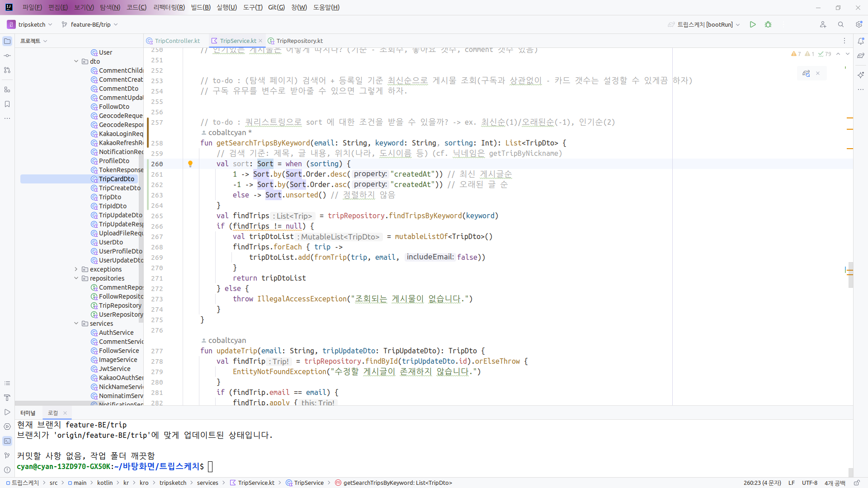Viewport: 868px width, 488px height.
Task: Click the TripService breadcrumb in the navigation bar
Action: (309, 483)
